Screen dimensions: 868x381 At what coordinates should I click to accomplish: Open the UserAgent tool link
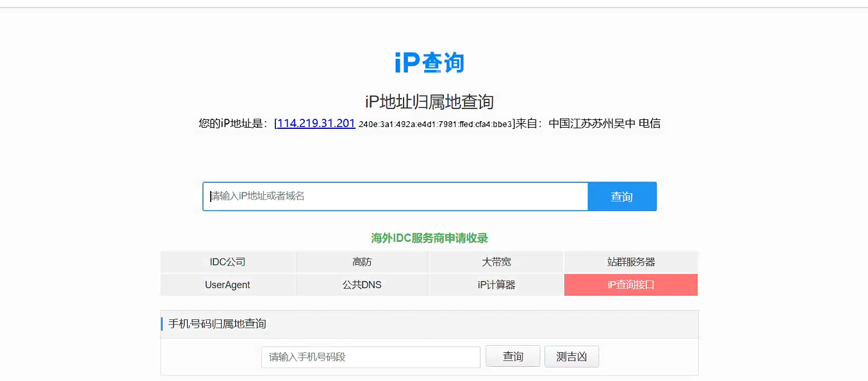pos(227,285)
